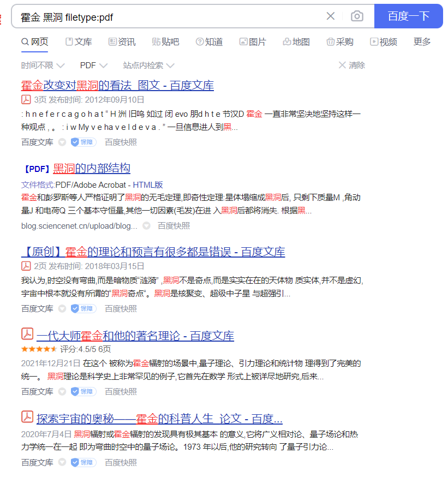Expand source dropdown arrow under the 2012 result

click(62, 142)
